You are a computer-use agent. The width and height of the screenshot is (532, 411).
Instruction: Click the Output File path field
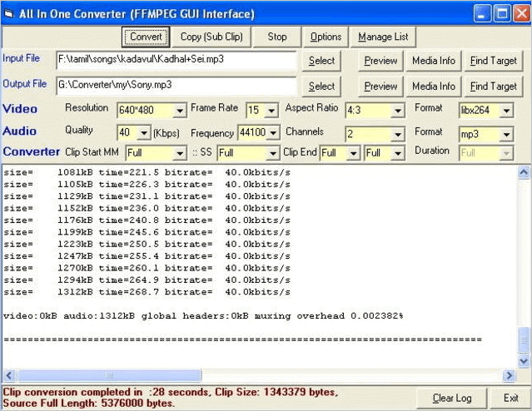[176, 86]
